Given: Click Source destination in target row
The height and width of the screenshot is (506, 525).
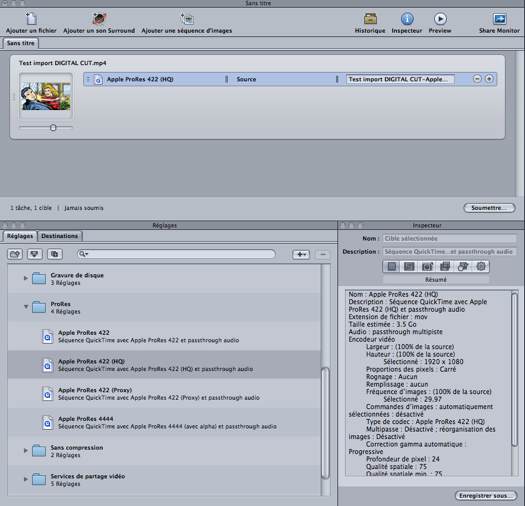Looking at the screenshot, I should point(246,79).
